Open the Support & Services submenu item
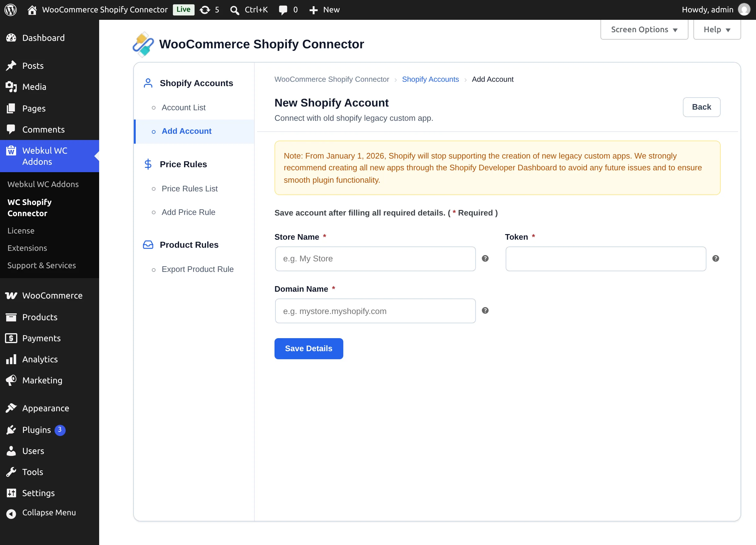This screenshot has width=756, height=545. pos(42,265)
